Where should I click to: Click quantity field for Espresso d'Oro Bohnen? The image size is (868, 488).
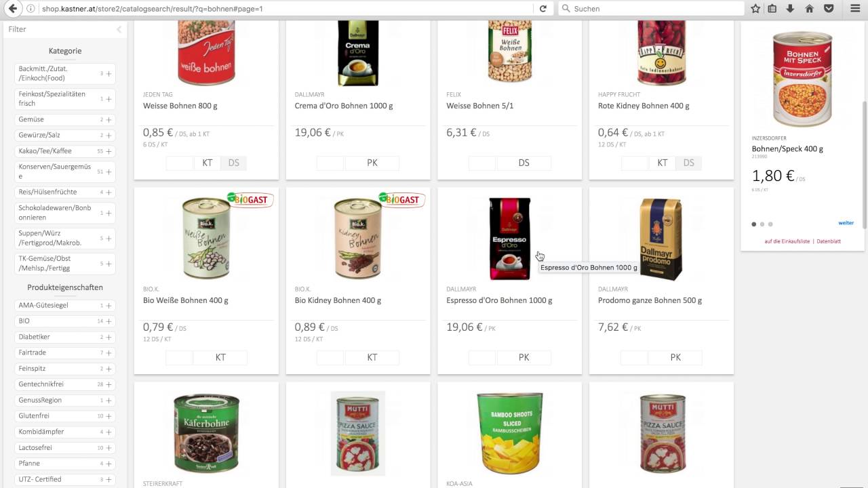tap(482, 357)
